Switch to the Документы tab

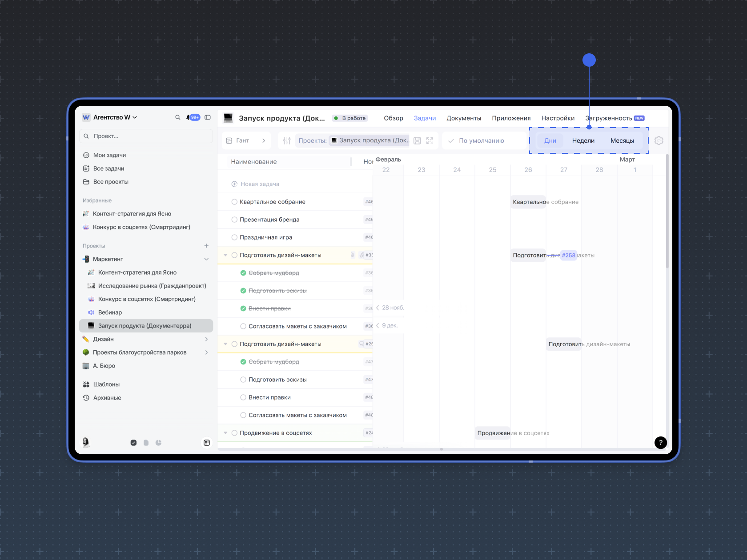pos(464,118)
